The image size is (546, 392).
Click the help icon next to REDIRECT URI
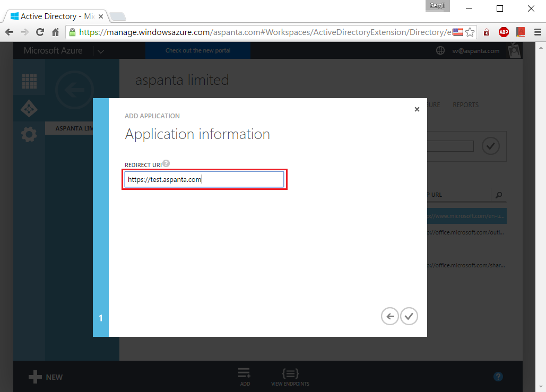[x=166, y=164]
